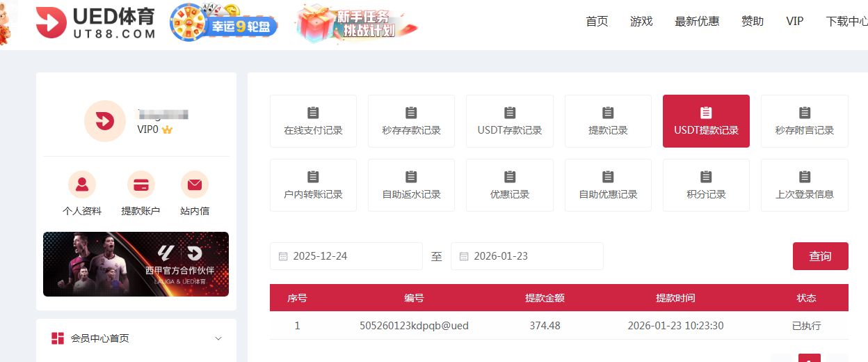Open the 新手任务 挑战计划 gift banner
The height and width of the screenshot is (362, 868).
(357, 23)
